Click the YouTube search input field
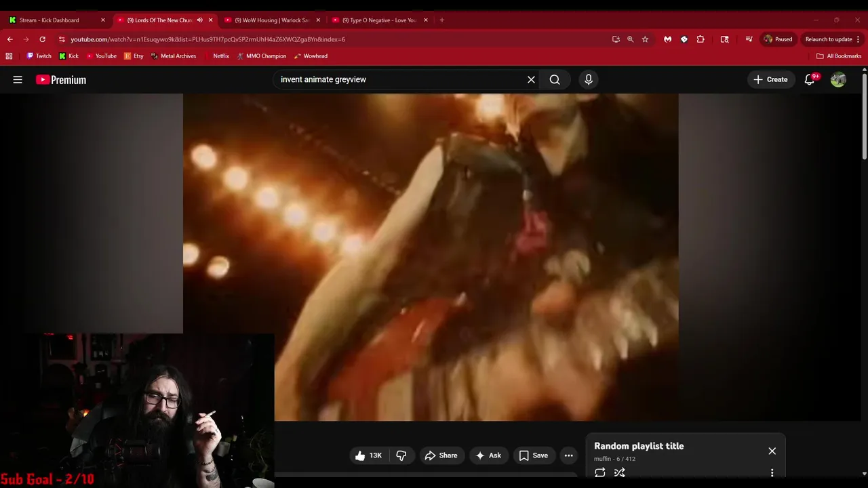 pos(400,79)
